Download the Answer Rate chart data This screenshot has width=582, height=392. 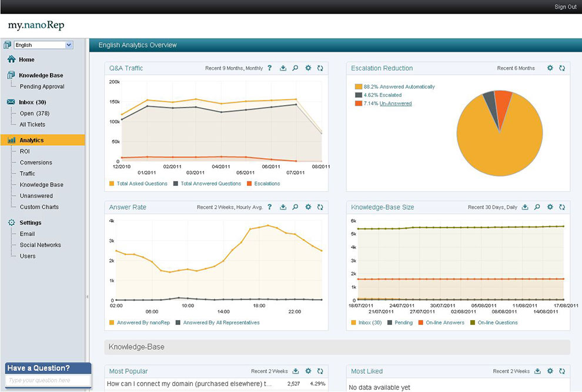[283, 207]
